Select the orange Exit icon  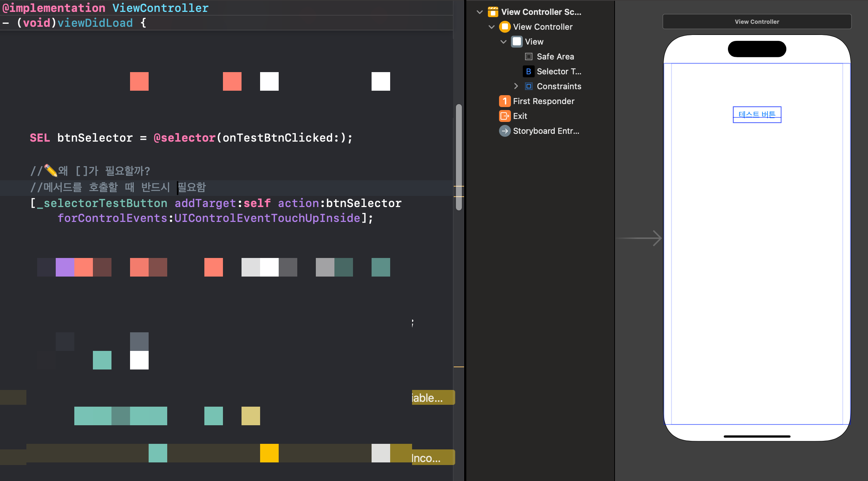point(505,116)
